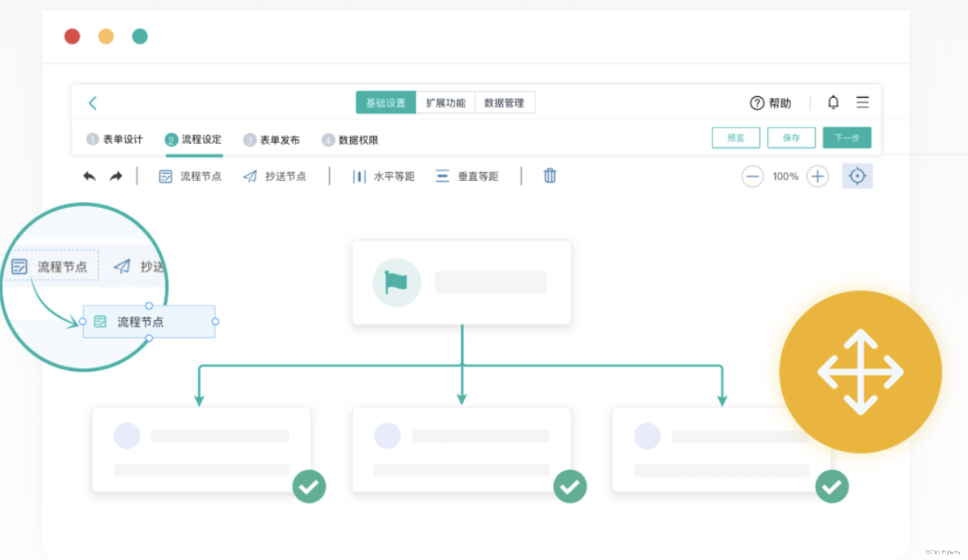
Task: Click the 下一步 next step button
Action: click(847, 138)
